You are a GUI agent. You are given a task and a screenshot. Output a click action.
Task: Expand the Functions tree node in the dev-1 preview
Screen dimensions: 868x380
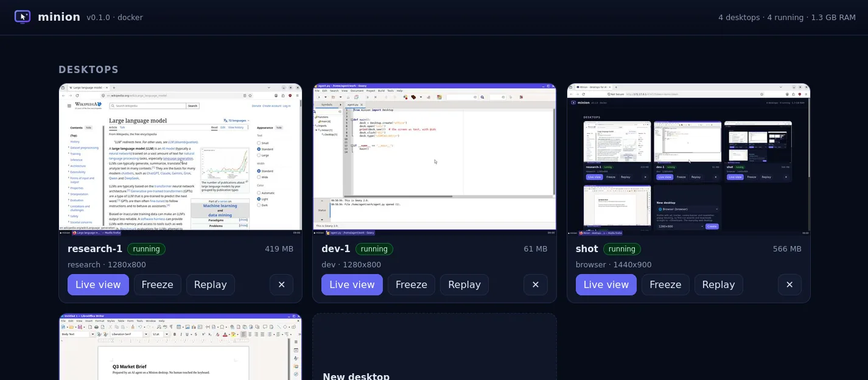[321, 117]
